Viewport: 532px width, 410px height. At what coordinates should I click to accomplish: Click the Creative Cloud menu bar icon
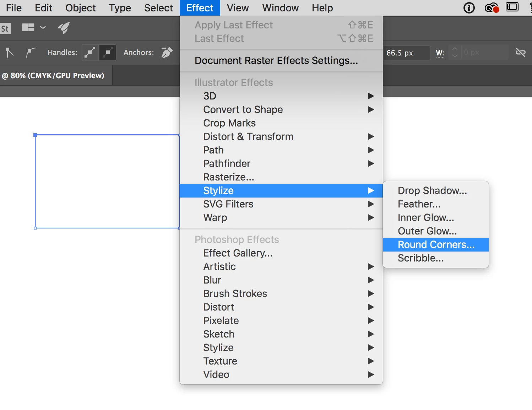pyautogui.click(x=492, y=7)
